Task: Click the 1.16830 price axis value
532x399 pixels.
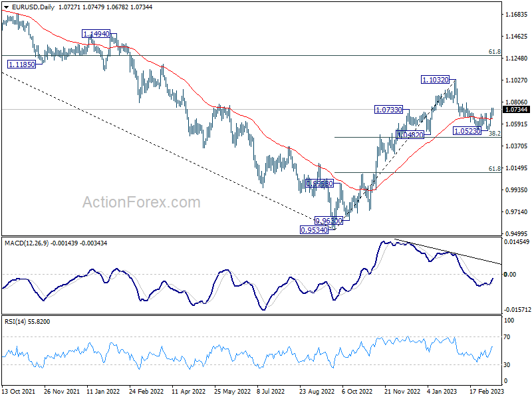Action: (x=517, y=14)
